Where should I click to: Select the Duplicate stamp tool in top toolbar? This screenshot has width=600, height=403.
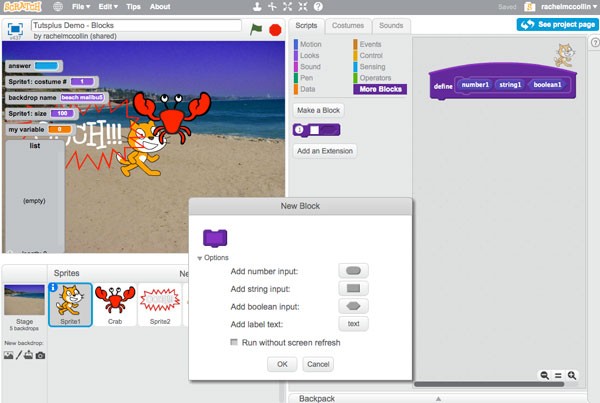coord(257,7)
